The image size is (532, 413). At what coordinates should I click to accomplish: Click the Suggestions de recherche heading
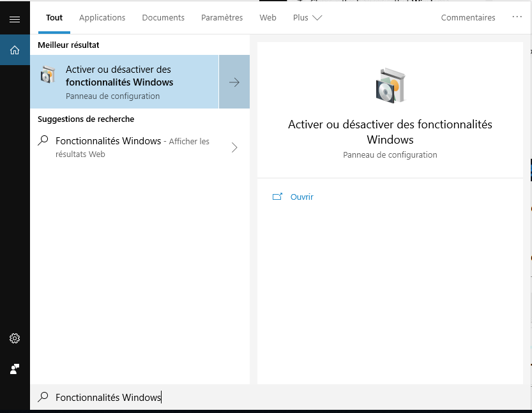(86, 119)
